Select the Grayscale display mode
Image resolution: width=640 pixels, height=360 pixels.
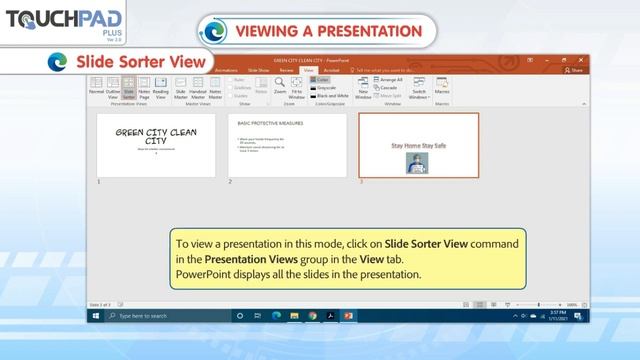pyautogui.click(x=323, y=88)
